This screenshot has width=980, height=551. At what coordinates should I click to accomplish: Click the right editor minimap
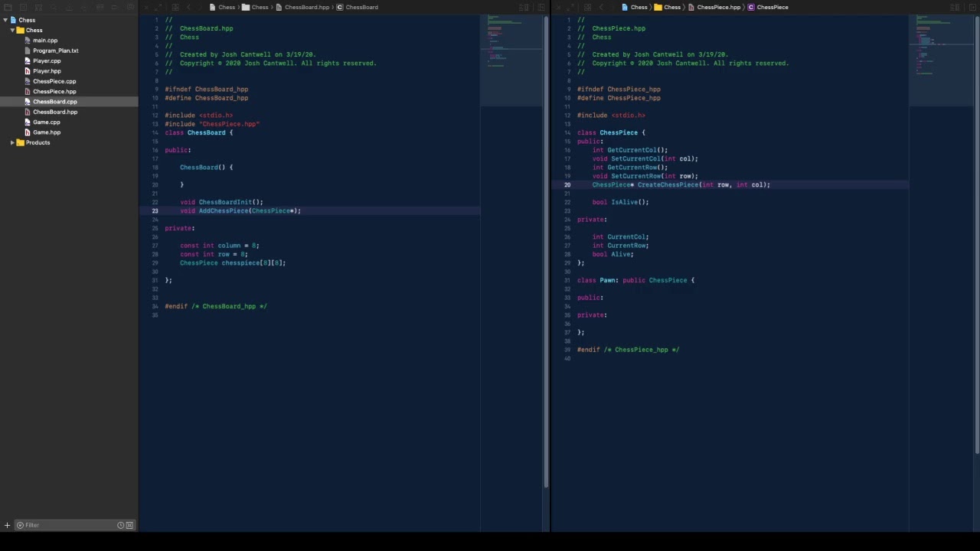coord(941,60)
